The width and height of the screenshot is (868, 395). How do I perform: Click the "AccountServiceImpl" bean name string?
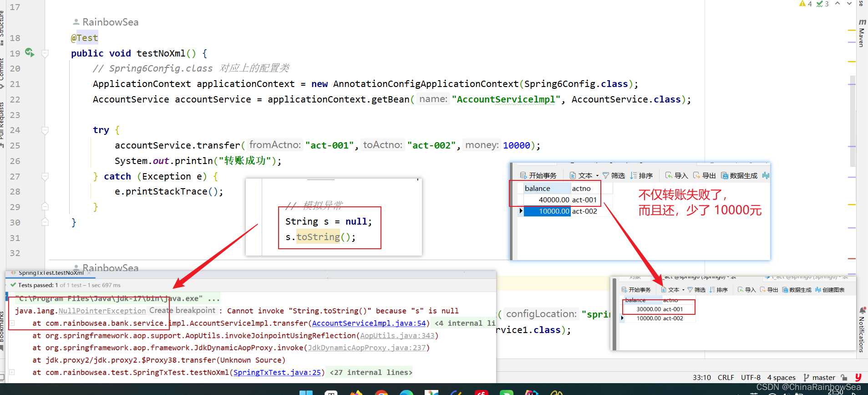(506, 99)
